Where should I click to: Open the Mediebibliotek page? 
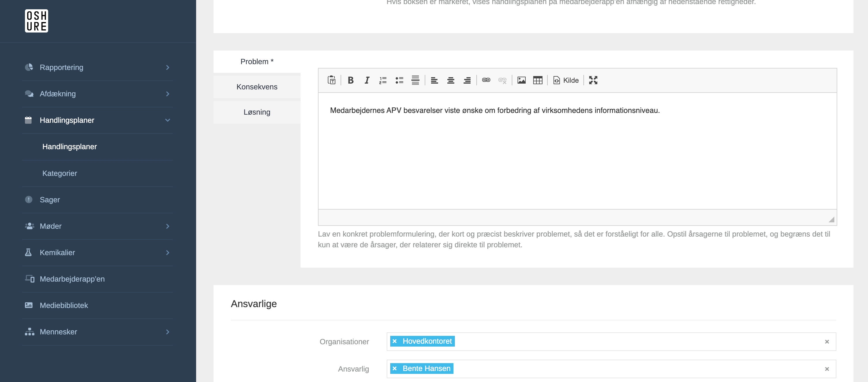tap(64, 305)
